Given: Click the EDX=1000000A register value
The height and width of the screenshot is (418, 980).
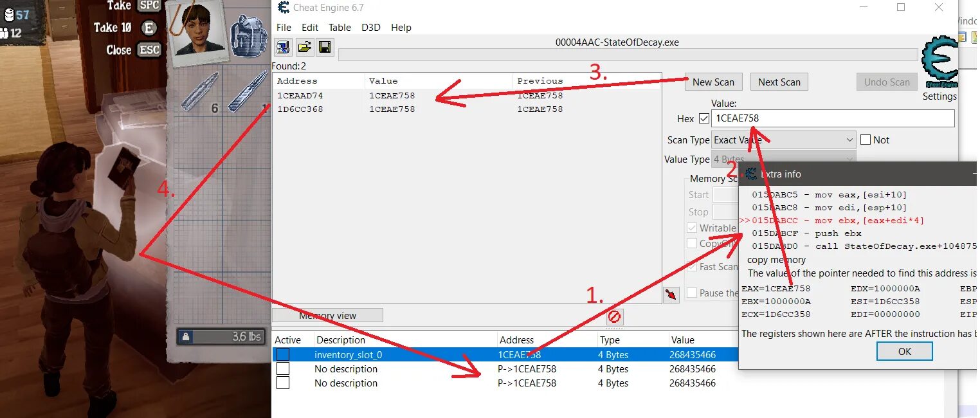Looking at the screenshot, I should [x=885, y=289].
